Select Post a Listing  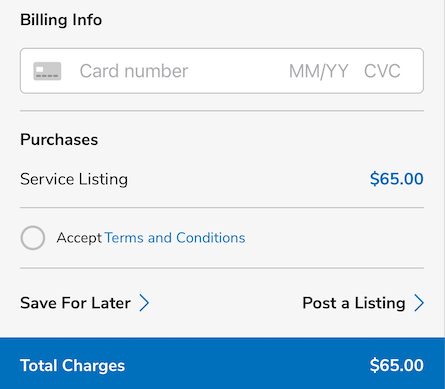(354, 303)
